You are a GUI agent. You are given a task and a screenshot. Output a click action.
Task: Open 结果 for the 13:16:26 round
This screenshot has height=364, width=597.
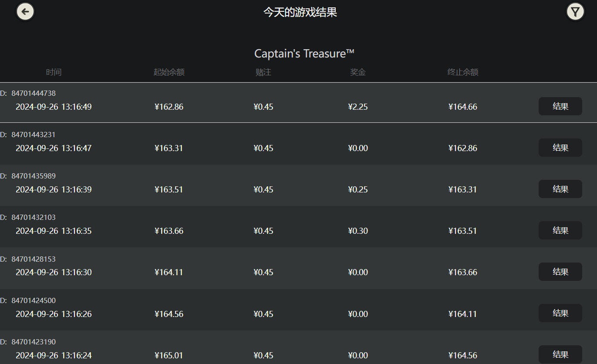[560, 313]
